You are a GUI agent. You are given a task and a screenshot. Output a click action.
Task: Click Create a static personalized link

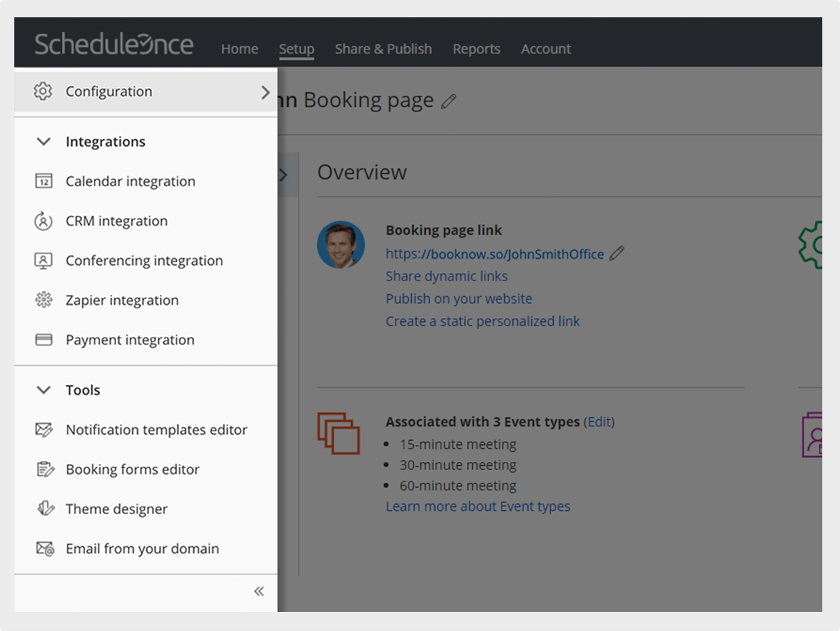[483, 321]
